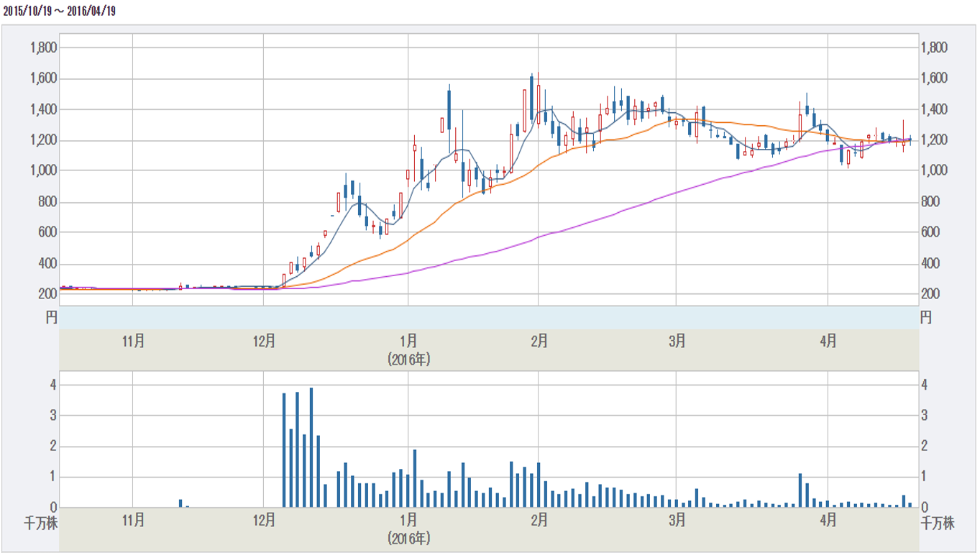Click the 4 label on right volume axis
The height and width of the screenshot is (553, 980).
925,385
